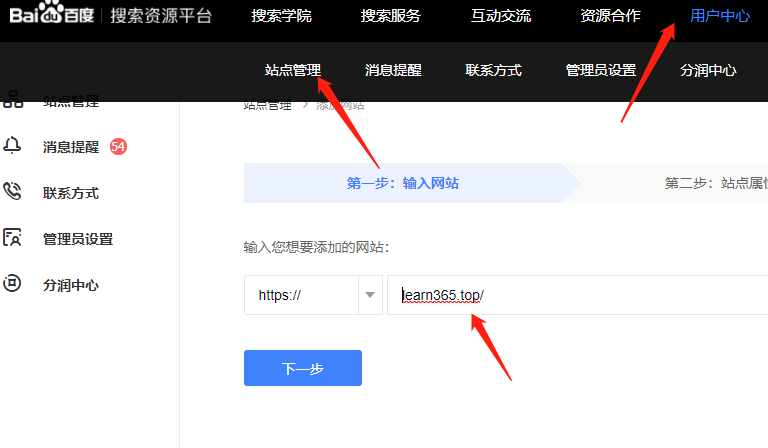Click the 管理员设置 icon in the left sidebar
The image size is (768, 448).
[13, 238]
